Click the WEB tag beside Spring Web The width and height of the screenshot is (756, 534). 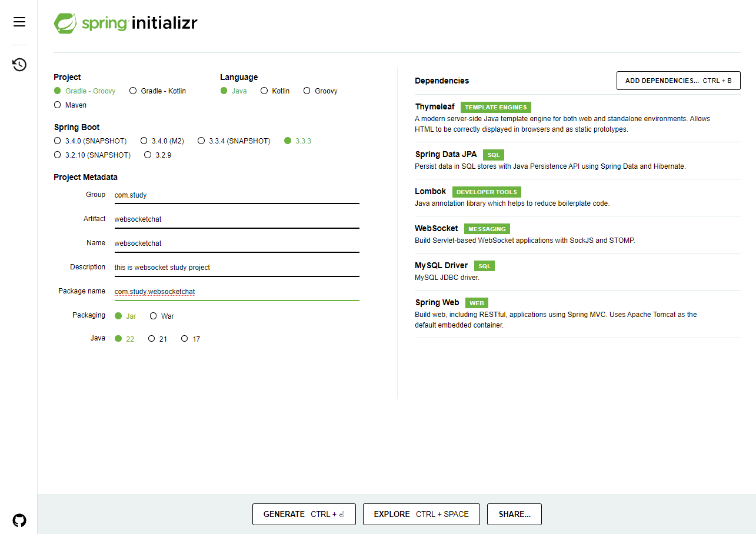tap(477, 303)
